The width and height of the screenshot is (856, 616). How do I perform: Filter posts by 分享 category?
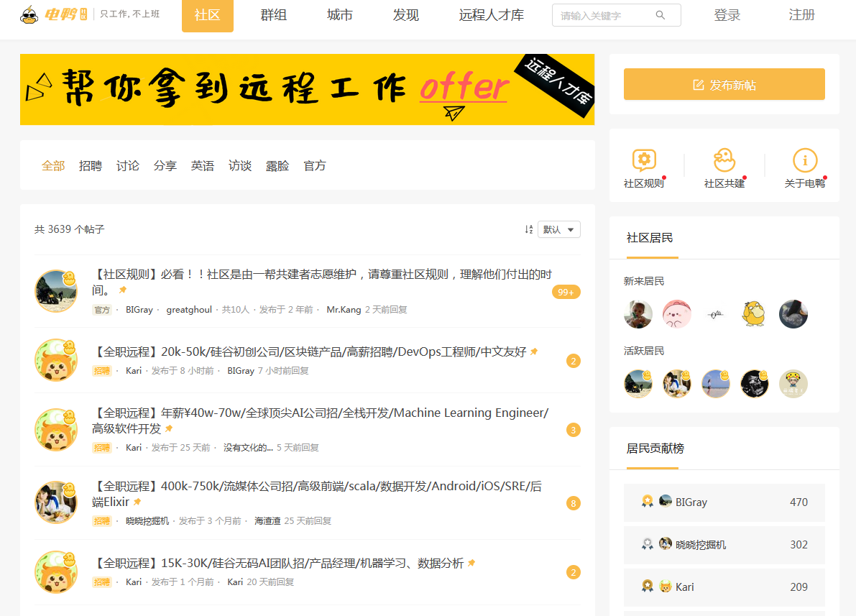click(x=165, y=165)
